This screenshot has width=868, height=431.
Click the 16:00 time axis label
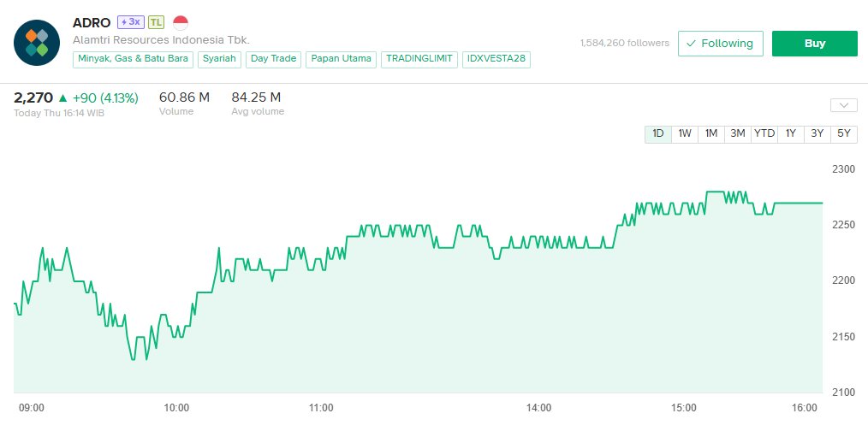(x=805, y=408)
